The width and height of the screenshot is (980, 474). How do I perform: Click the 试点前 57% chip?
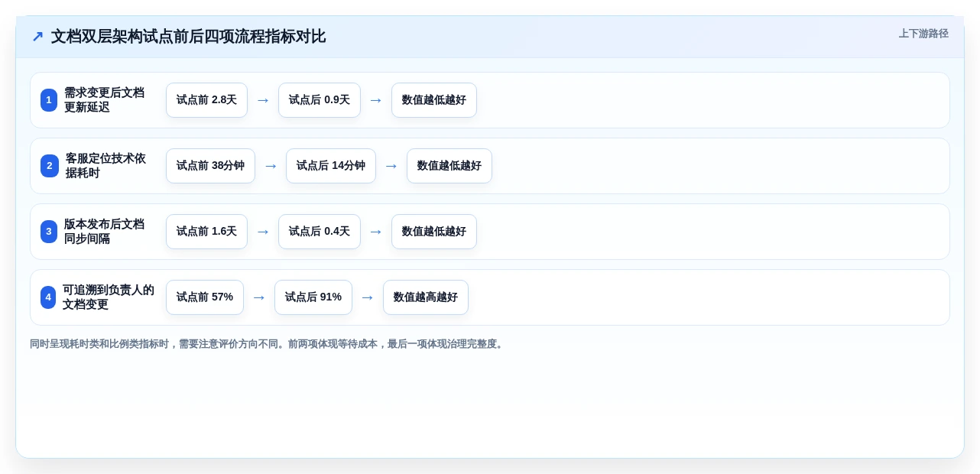205,297
